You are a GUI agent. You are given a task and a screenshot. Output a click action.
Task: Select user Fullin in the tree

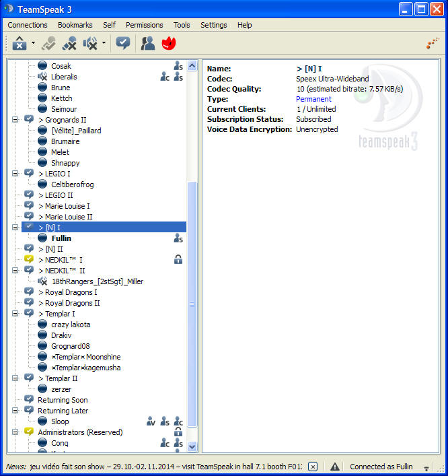62,238
